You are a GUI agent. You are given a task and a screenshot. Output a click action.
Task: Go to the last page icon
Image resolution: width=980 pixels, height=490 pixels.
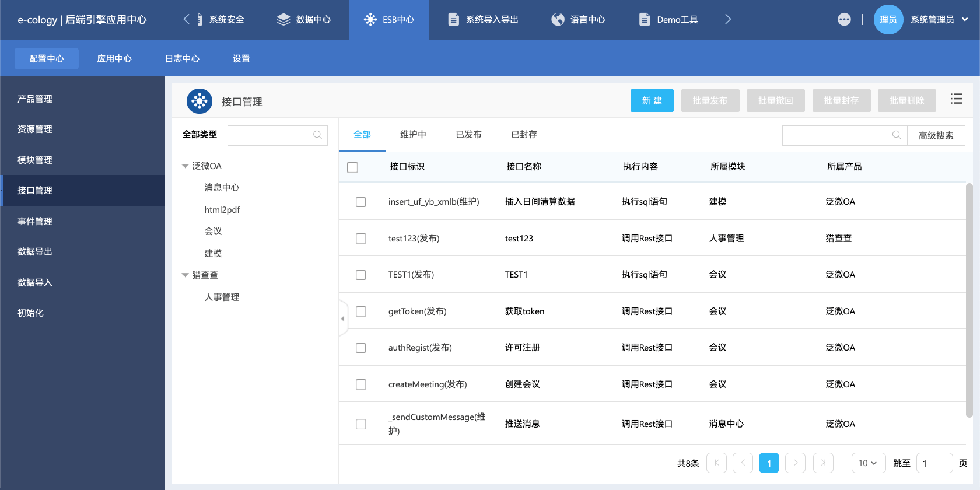[823, 463]
